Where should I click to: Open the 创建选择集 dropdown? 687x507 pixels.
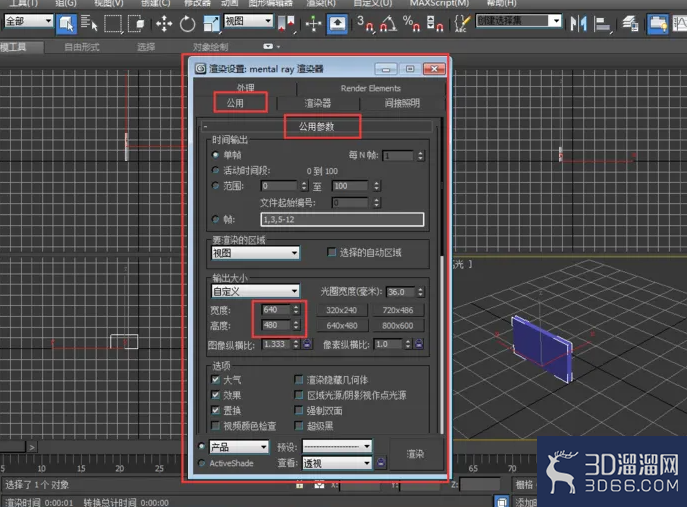(x=519, y=21)
